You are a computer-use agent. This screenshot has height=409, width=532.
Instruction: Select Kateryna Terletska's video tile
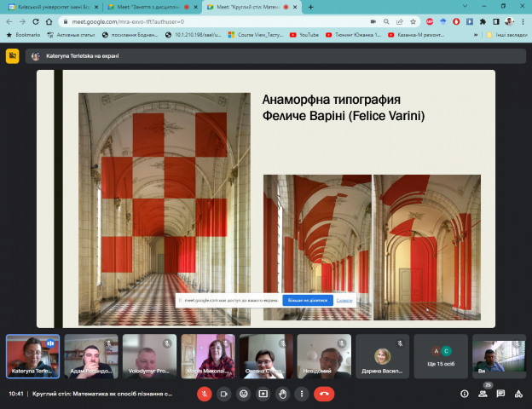pos(32,354)
